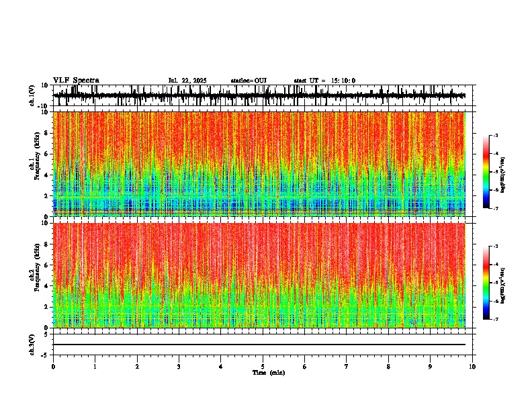Click the 8 kHz tick on ch.1 frequency axis
This screenshot has height=411, width=532.
pyautogui.click(x=46, y=133)
